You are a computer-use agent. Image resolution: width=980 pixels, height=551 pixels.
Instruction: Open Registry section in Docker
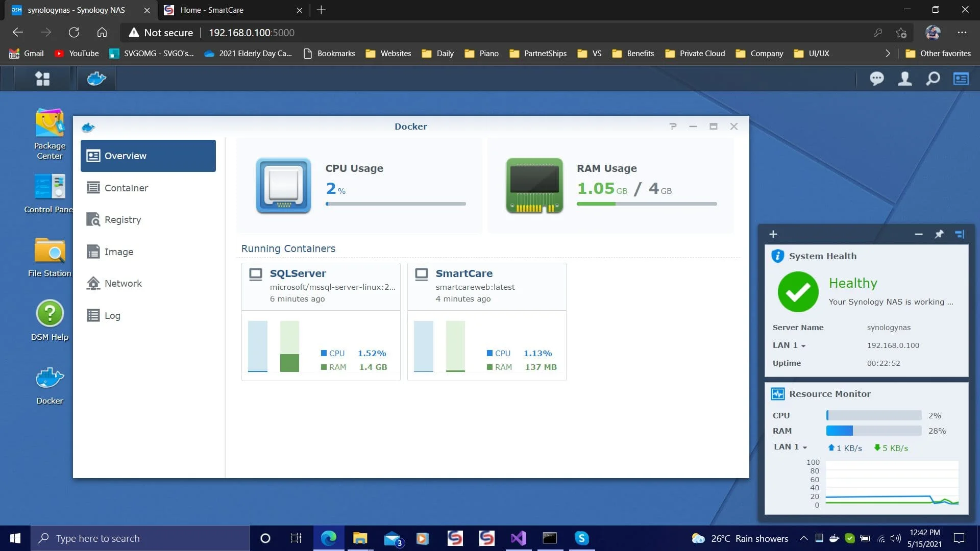[148, 219]
